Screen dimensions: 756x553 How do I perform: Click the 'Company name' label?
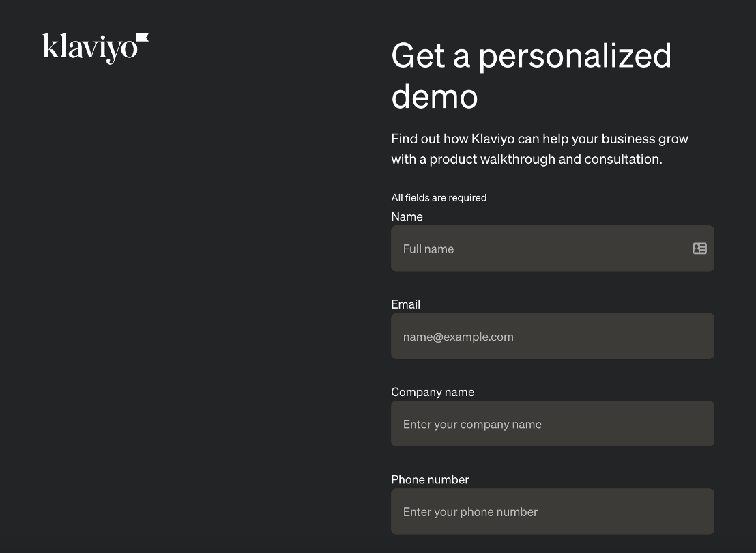coord(433,392)
